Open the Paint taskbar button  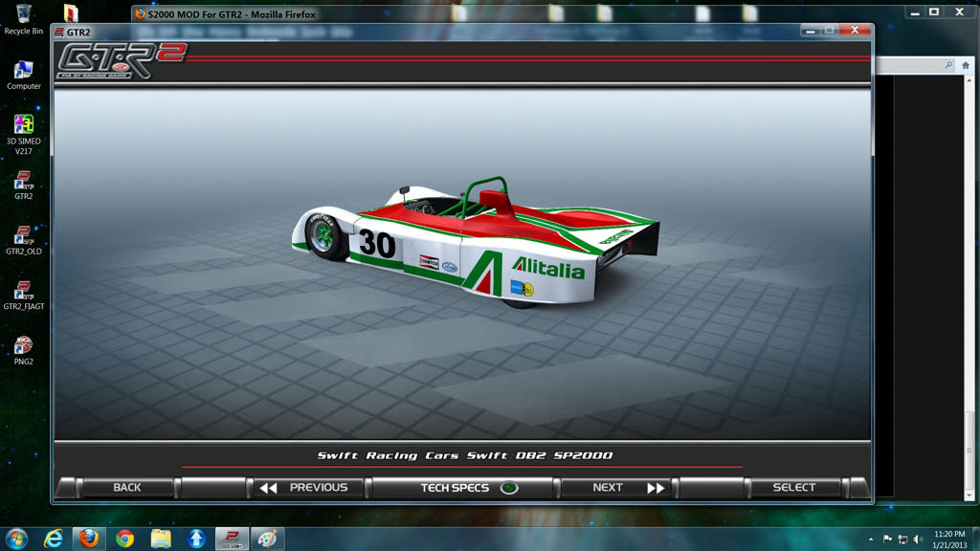tap(268, 539)
